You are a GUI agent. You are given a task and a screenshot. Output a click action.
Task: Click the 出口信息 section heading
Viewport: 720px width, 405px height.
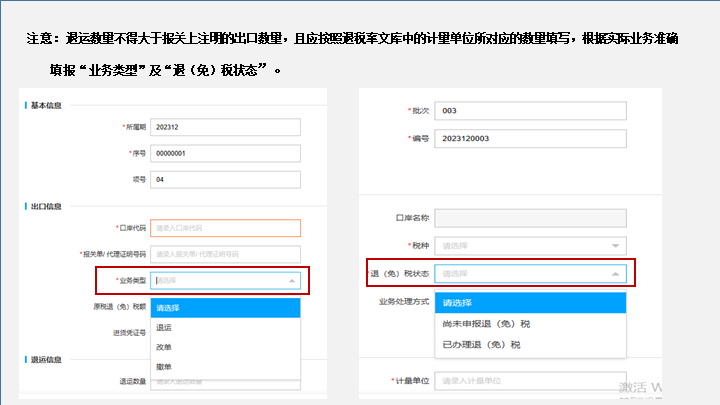[46, 207]
